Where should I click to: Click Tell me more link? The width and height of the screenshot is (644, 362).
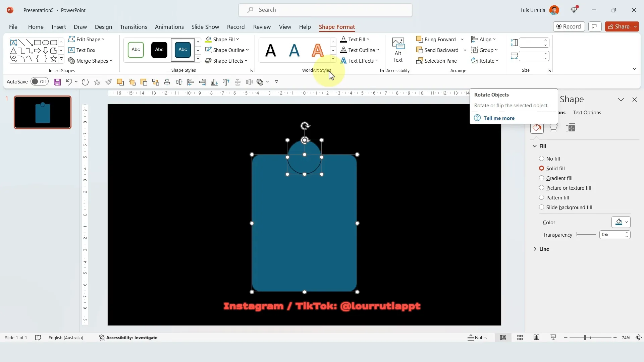[499, 118]
